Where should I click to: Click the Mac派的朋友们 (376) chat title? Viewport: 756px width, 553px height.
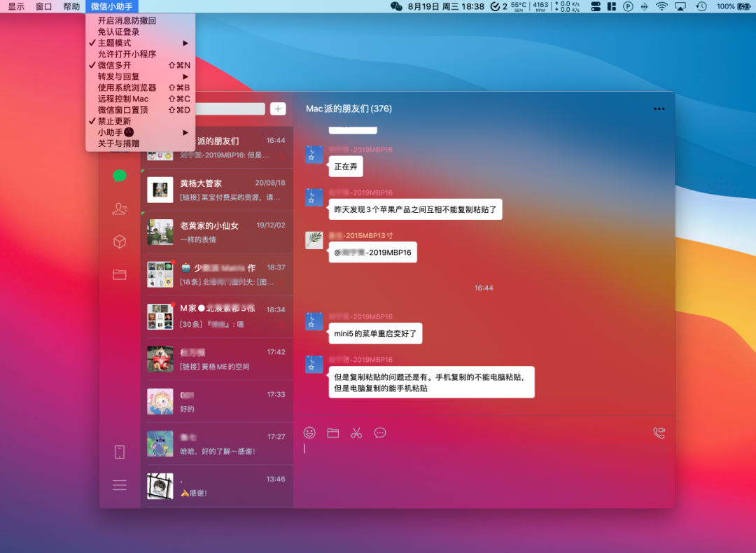[349, 109]
